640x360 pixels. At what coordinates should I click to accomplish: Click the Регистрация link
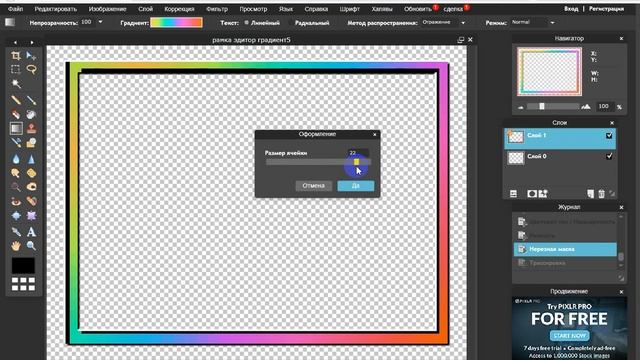(606, 9)
